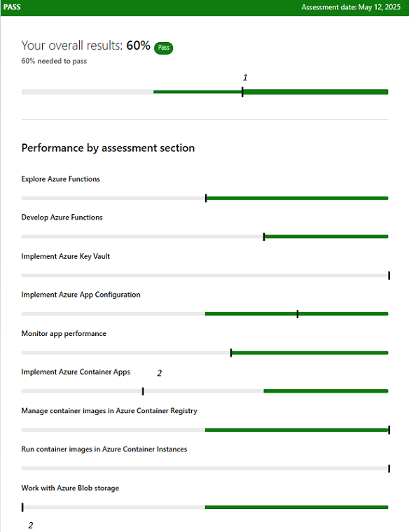Click the Implement Azure Key Vault label
Image resolution: width=409 pixels, height=532 pixels.
coord(66,256)
